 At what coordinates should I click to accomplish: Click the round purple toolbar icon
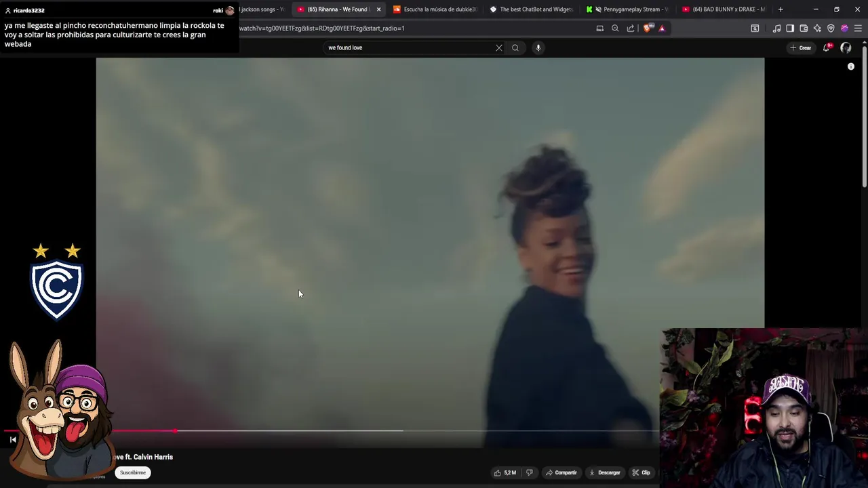844,28
